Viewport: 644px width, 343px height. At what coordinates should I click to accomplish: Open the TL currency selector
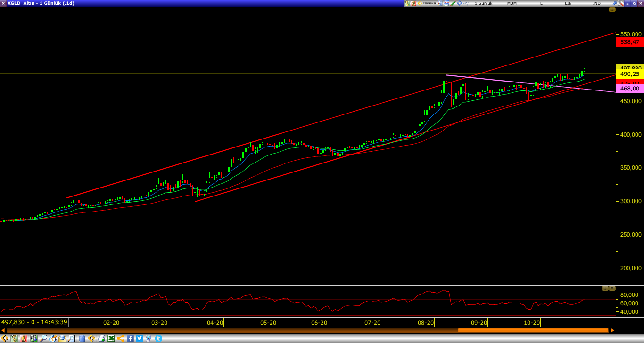(540, 3)
